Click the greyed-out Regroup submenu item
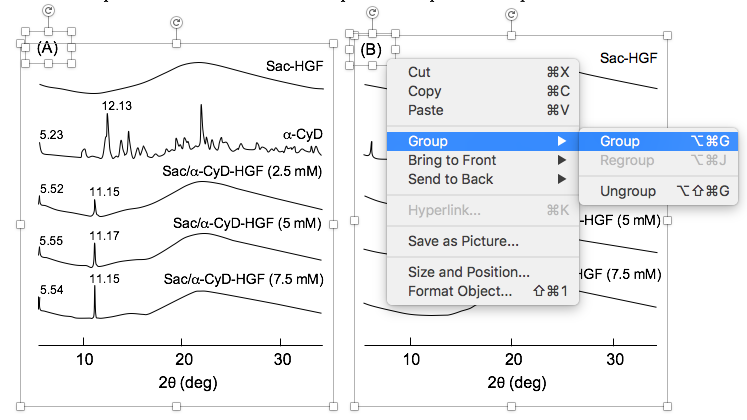Image resolution: width=747 pixels, height=420 pixels. coord(658,160)
